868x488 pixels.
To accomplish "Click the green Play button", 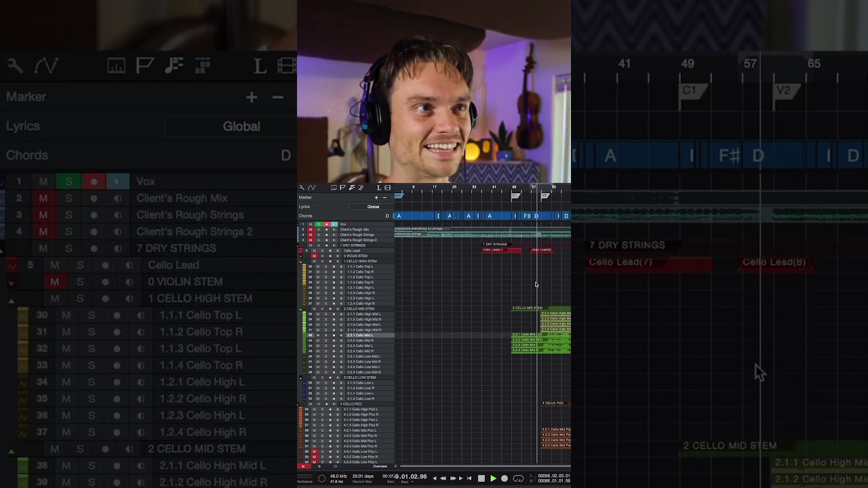I will pyautogui.click(x=494, y=479).
